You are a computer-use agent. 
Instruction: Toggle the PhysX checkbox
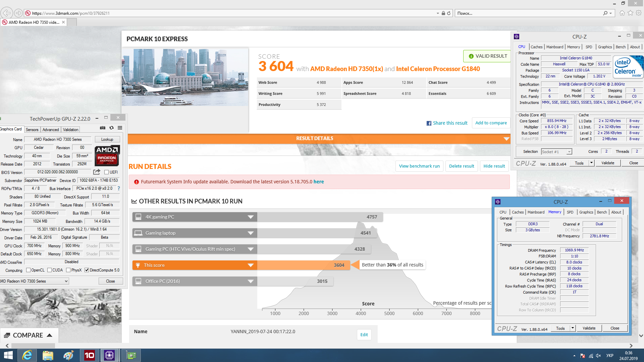(x=68, y=270)
